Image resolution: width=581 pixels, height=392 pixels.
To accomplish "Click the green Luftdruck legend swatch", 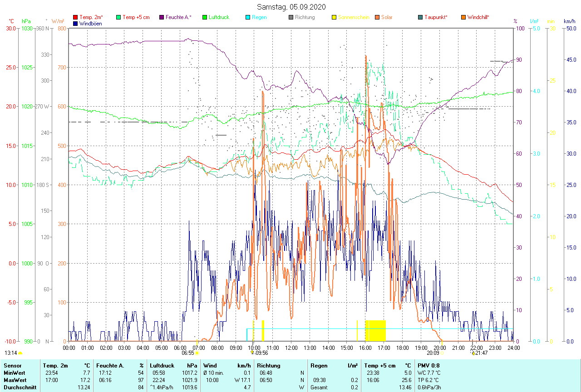I will click(205, 18).
